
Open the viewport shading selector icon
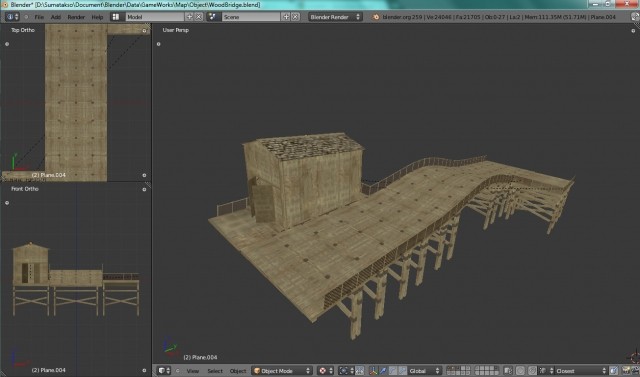coord(325,371)
